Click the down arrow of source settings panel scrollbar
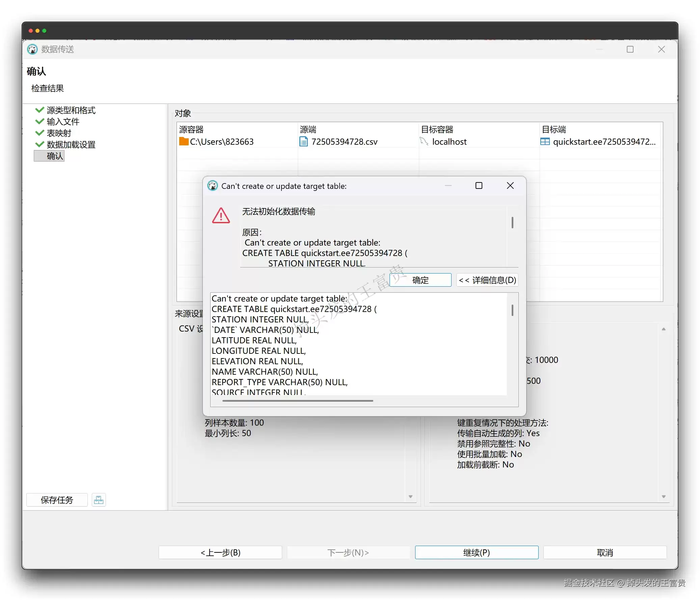Screen dimensions: 700x602 pyautogui.click(x=410, y=496)
